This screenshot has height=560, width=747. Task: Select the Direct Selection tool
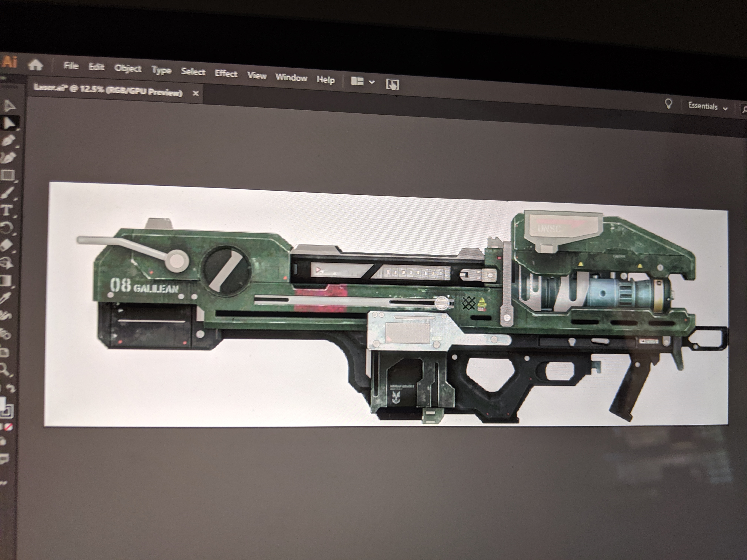[9, 123]
